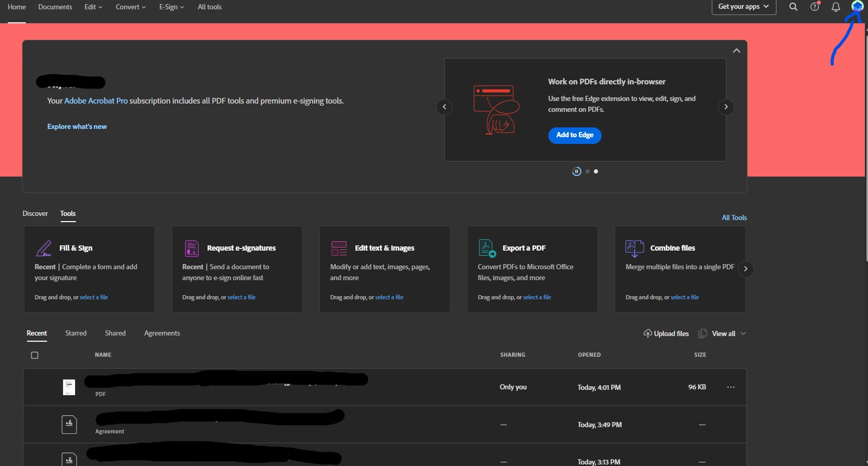This screenshot has width=868, height=466.
Task: Open the All Tools link
Action: coord(734,218)
